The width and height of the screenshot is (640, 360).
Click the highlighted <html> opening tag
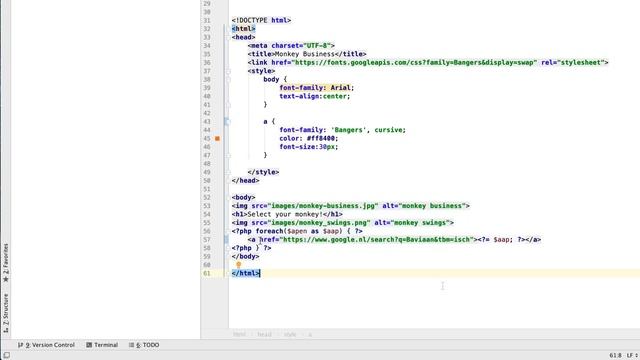tap(243, 29)
